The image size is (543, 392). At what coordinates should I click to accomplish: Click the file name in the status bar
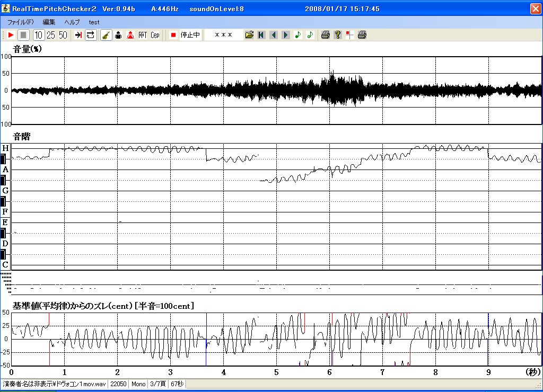click(x=55, y=384)
